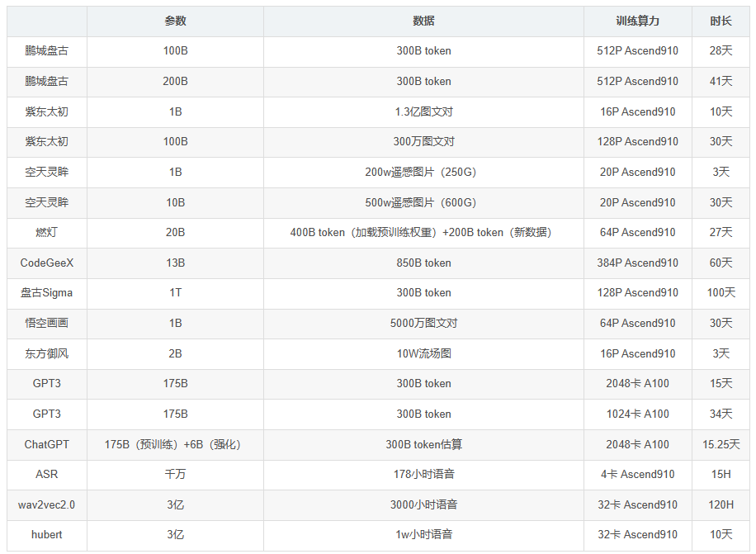The width and height of the screenshot is (756, 554).
Task: Select the CodeGeeX model name cell
Action: tap(47, 263)
